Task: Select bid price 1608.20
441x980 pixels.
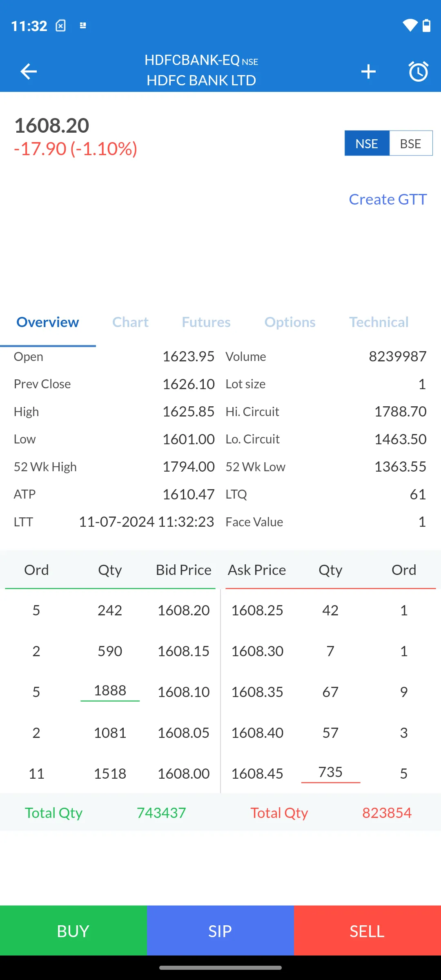Action: click(184, 610)
